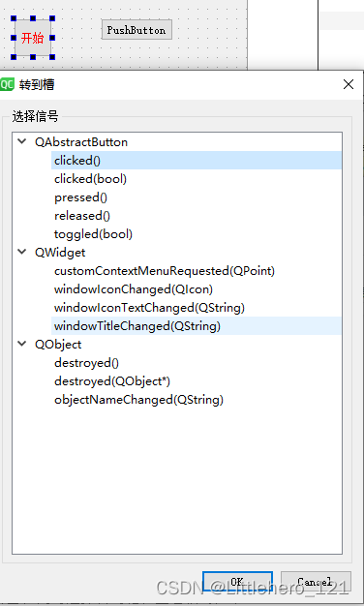
Task: Collapse the QWidget signal group
Action: (x=22, y=252)
